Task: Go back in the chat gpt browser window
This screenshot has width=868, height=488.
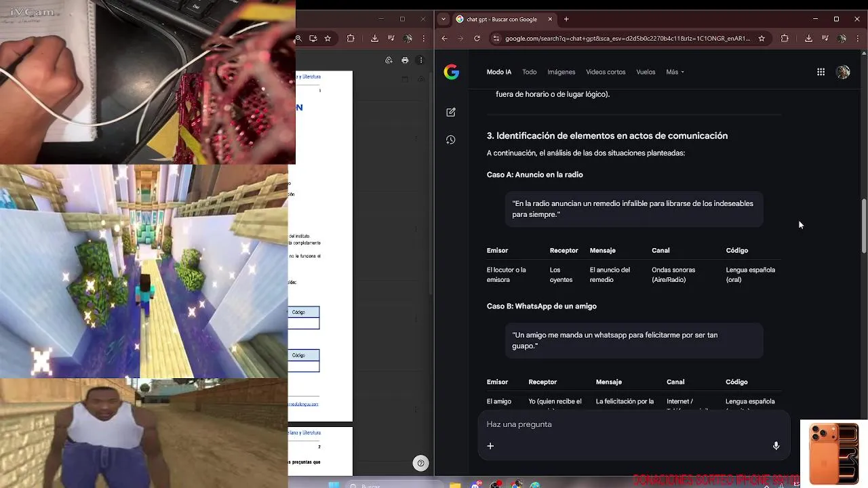Action: coord(445,39)
